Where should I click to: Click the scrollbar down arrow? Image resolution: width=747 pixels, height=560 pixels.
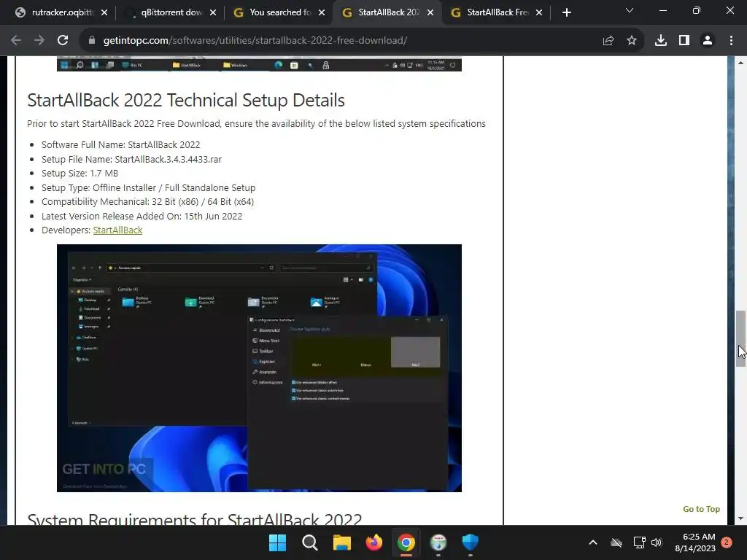741,518
